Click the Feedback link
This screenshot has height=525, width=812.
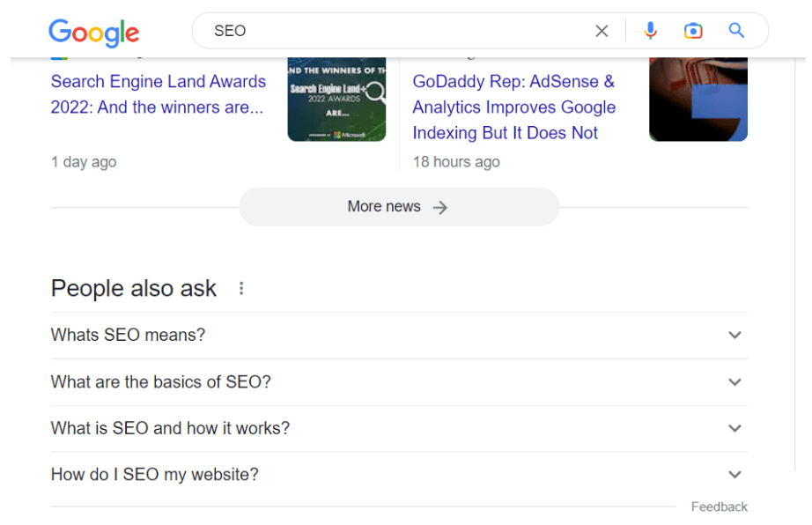click(719, 507)
